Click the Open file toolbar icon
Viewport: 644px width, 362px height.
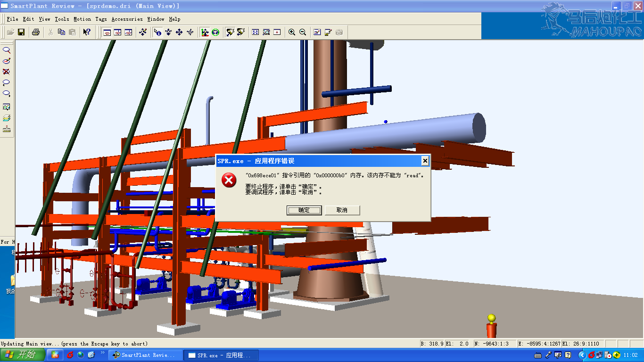point(10,32)
